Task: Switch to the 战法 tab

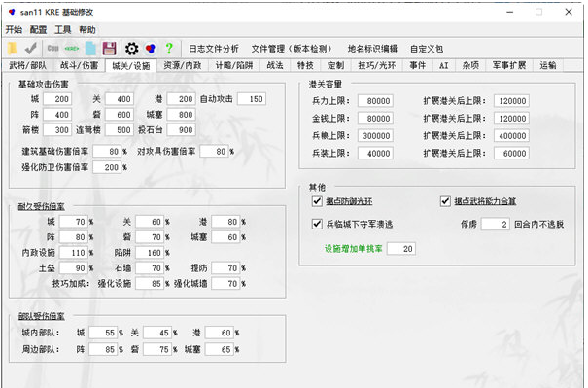Action: [275, 66]
